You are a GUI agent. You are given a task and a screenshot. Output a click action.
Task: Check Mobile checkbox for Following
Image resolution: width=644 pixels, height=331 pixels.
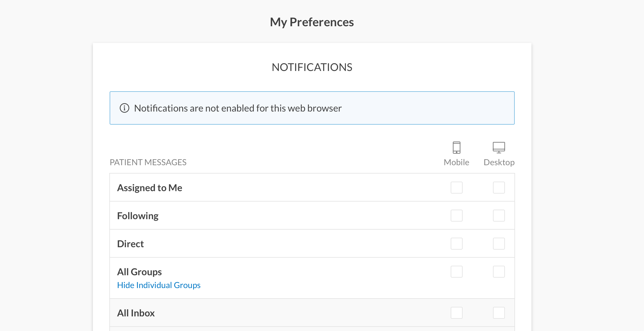(x=456, y=216)
